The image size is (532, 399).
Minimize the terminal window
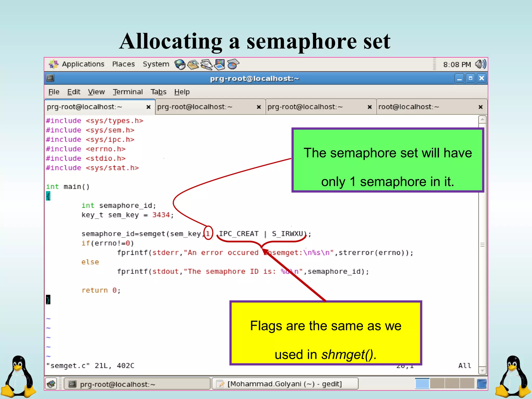(459, 78)
